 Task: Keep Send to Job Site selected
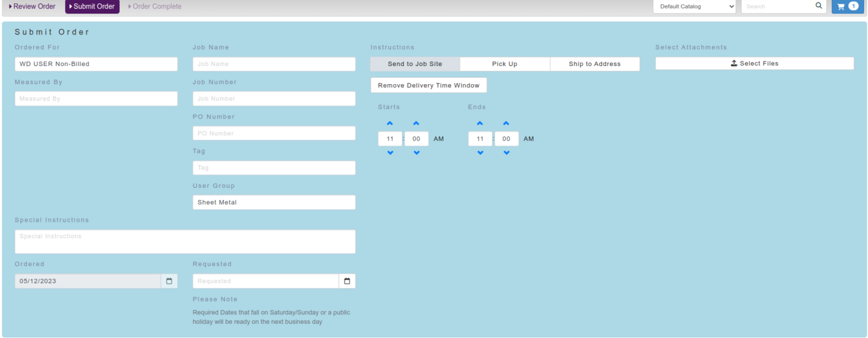click(x=415, y=63)
